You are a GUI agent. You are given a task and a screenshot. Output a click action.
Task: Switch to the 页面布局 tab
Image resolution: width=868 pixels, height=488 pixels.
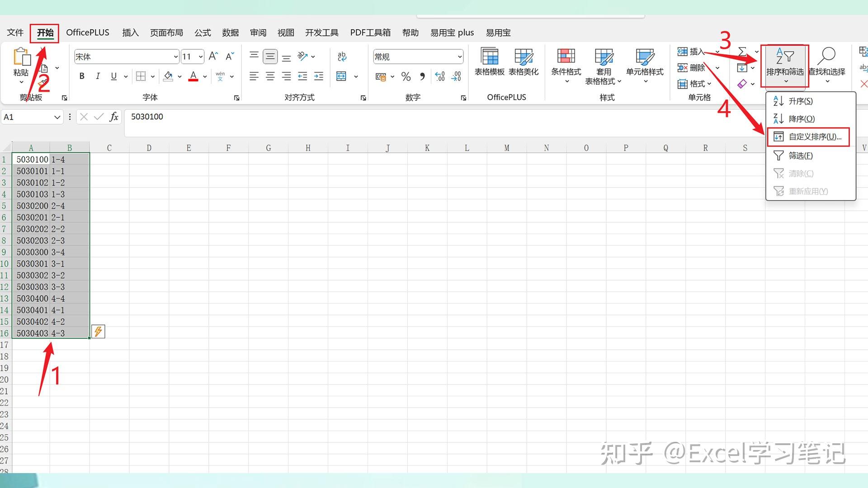pyautogui.click(x=166, y=33)
